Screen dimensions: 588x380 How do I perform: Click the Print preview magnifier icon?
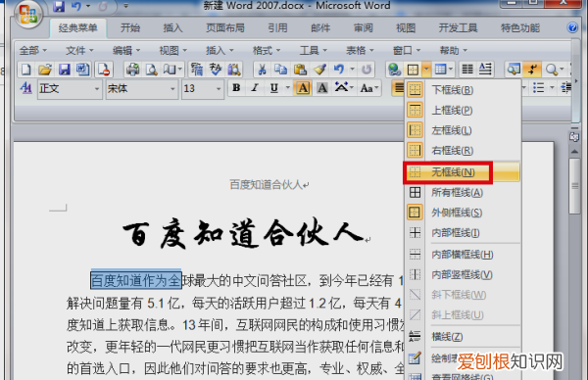point(151,70)
